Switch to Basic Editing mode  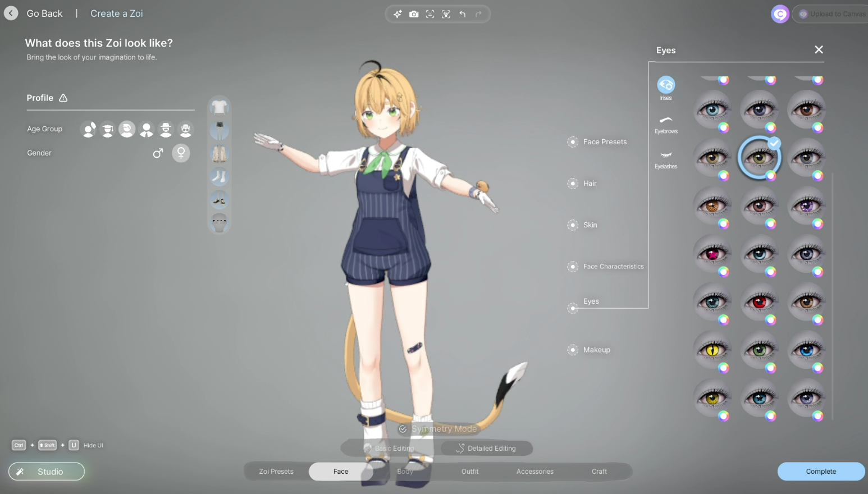389,448
